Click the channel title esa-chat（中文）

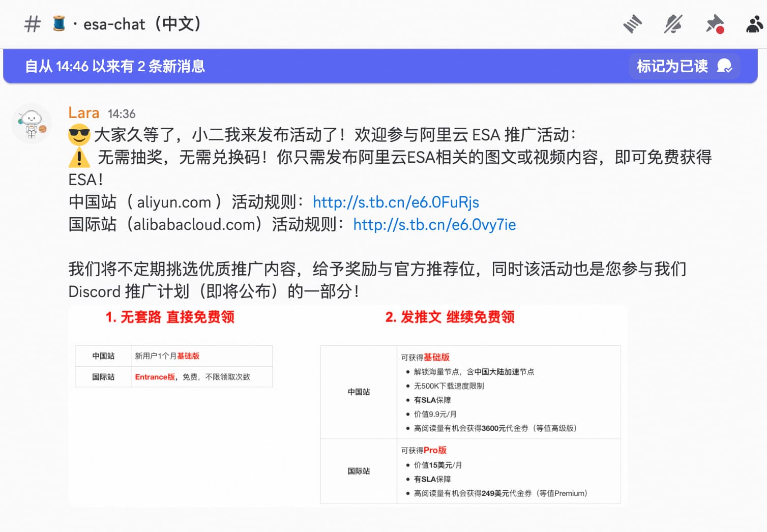pyautogui.click(x=142, y=24)
